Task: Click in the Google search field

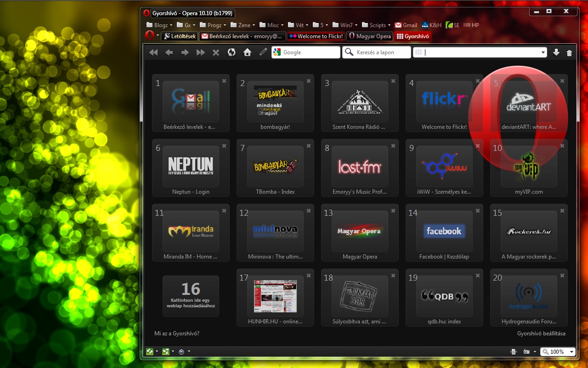Action: (x=306, y=52)
